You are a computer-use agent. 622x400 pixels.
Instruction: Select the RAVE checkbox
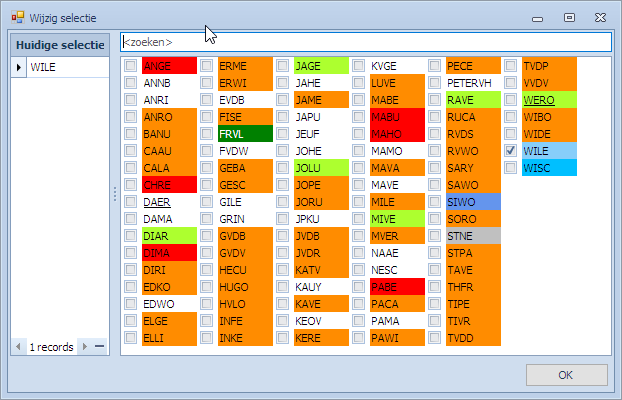click(434, 100)
